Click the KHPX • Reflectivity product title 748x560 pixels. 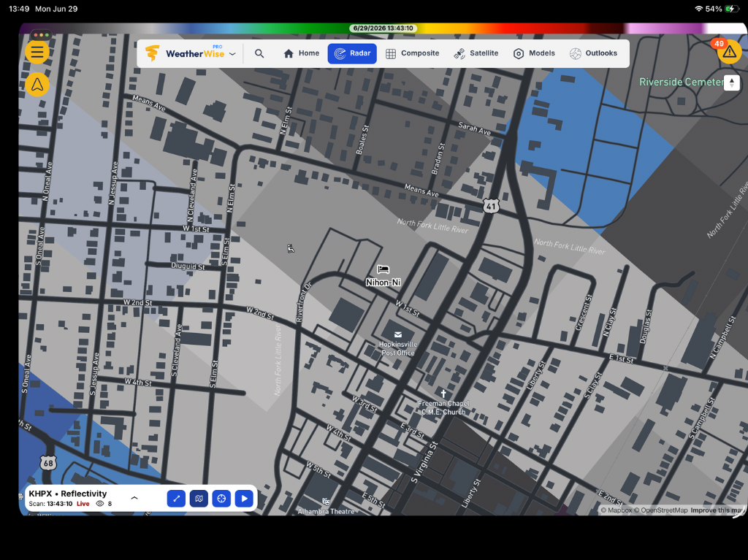pyautogui.click(x=68, y=494)
